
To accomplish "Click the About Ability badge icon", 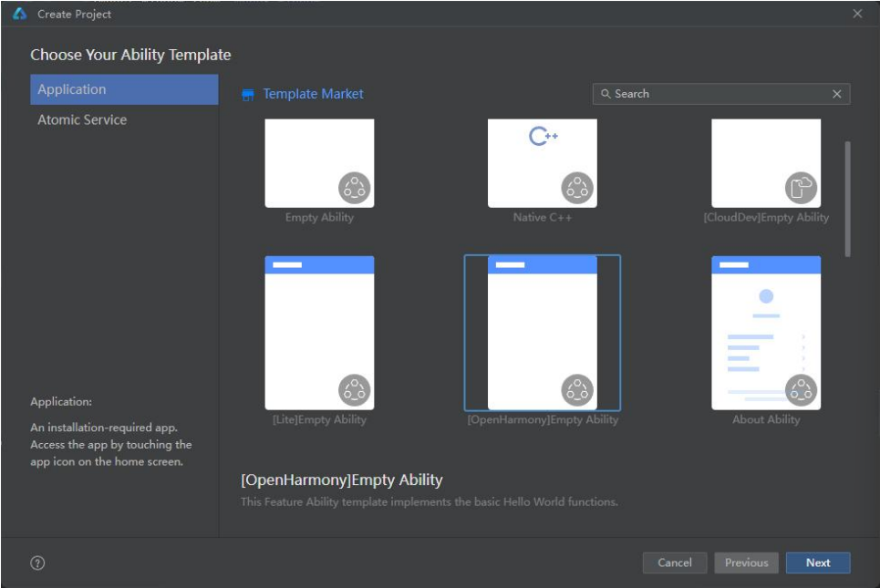I will 801,390.
